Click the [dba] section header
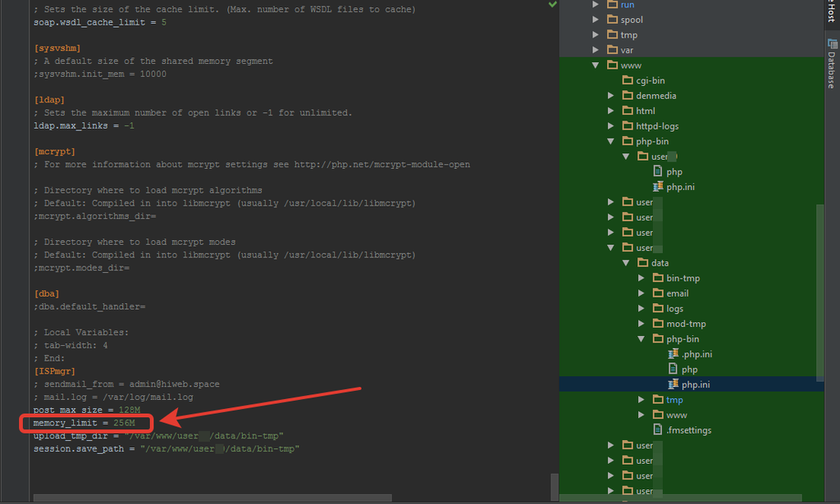This screenshot has width=840, height=504. click(x=46, y=293)
